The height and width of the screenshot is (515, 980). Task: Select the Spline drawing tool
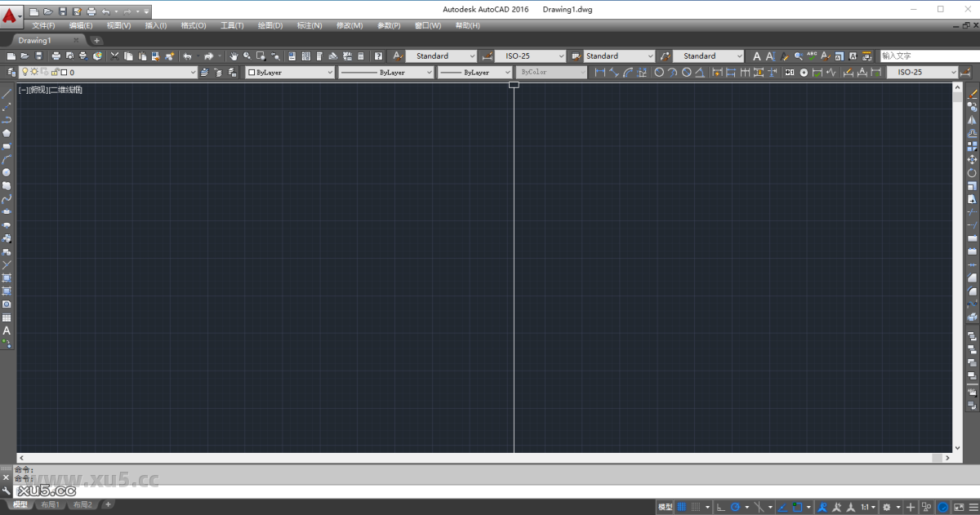coord(6,197)
